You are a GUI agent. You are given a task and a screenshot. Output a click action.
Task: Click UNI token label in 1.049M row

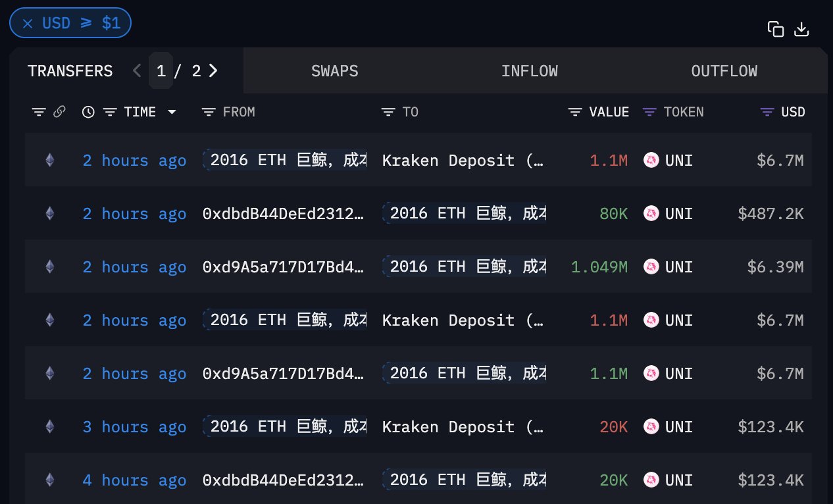tap(678, 267)
